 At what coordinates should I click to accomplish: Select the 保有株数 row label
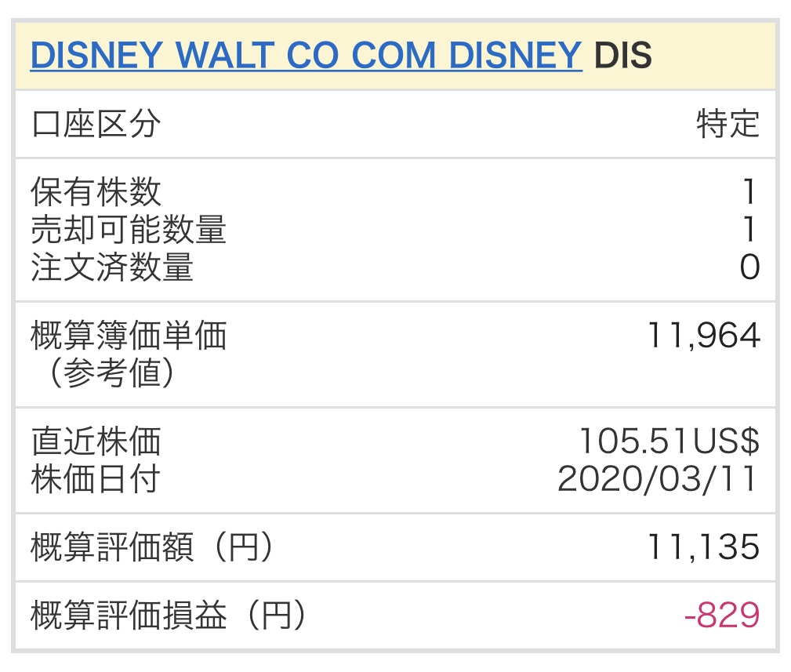click(96, 192)
